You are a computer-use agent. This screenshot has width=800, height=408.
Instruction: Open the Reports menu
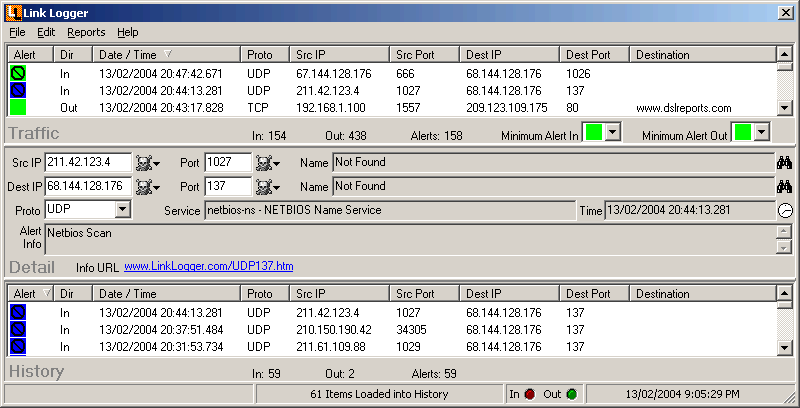point(86,32)
